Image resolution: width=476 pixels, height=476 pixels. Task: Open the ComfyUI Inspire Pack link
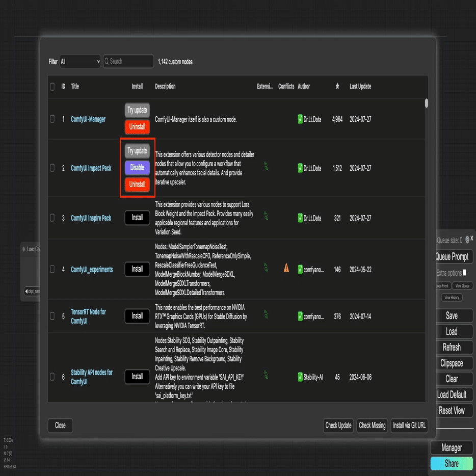coord(91,218)
